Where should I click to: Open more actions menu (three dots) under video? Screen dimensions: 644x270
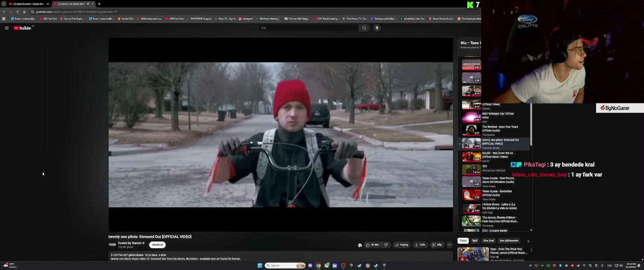click(x=450, y=245)
